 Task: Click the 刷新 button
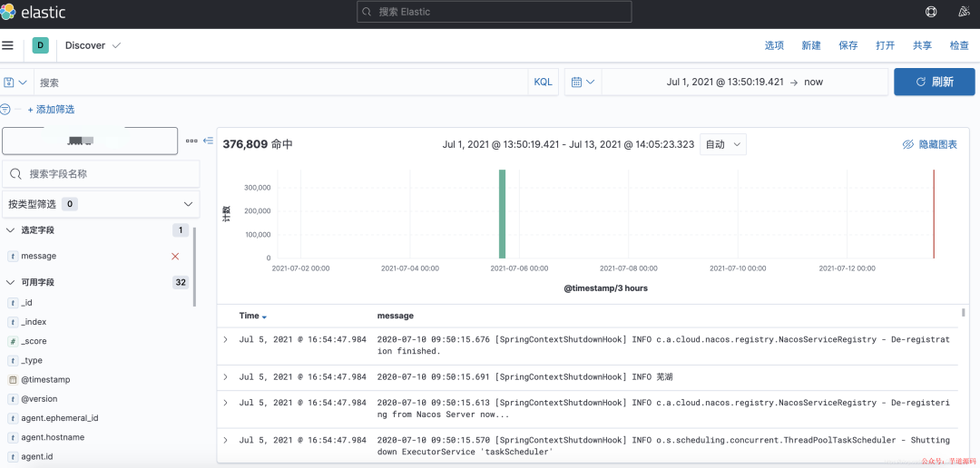coord(935,82)
